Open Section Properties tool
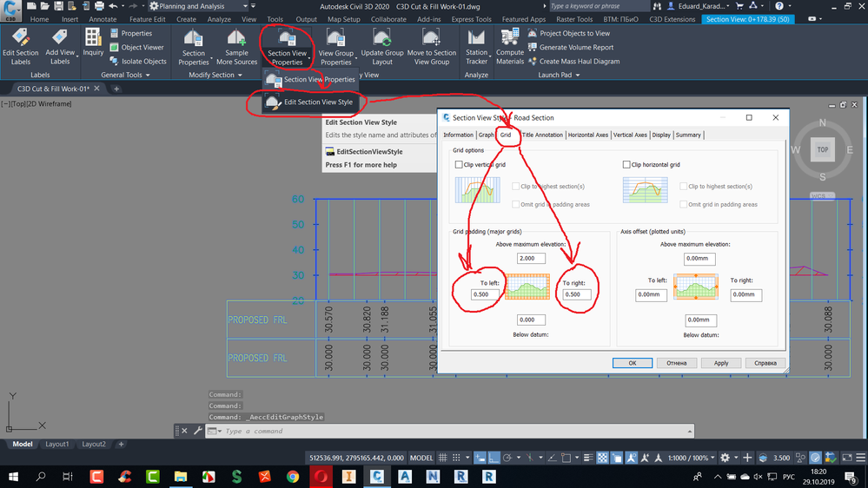868x488 pixels. pyautogui.click(x=194, y=48)
